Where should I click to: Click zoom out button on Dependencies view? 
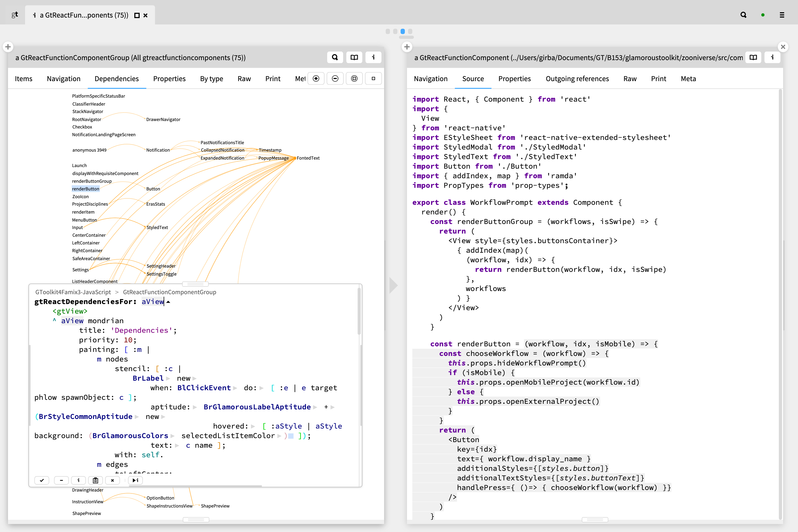335,78
